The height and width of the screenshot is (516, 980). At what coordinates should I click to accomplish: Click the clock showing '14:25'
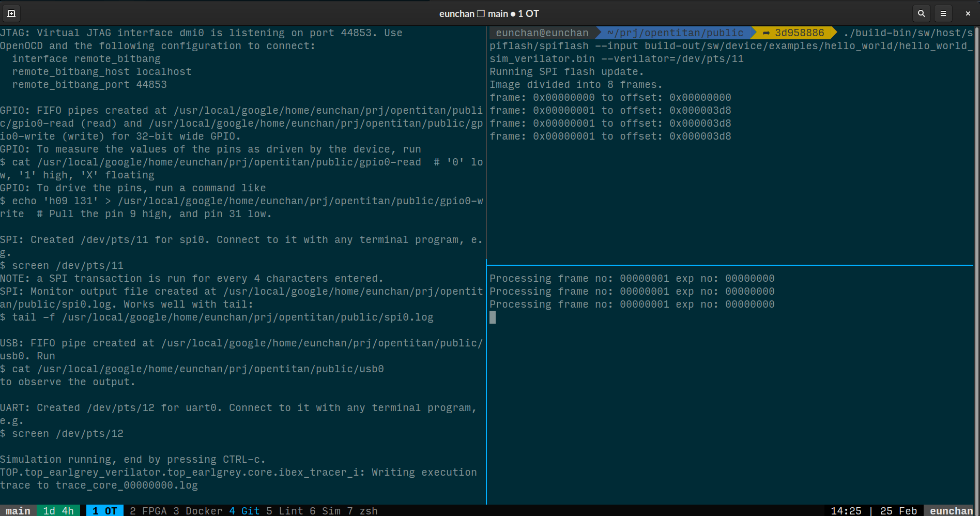pos(847,511)
